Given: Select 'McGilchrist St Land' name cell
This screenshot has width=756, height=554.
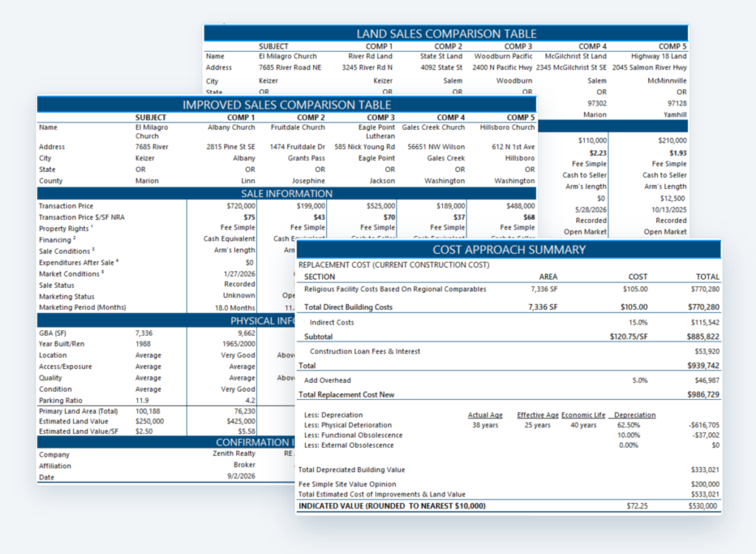Looking at the screenshot, I should click(x=575, y=56).
